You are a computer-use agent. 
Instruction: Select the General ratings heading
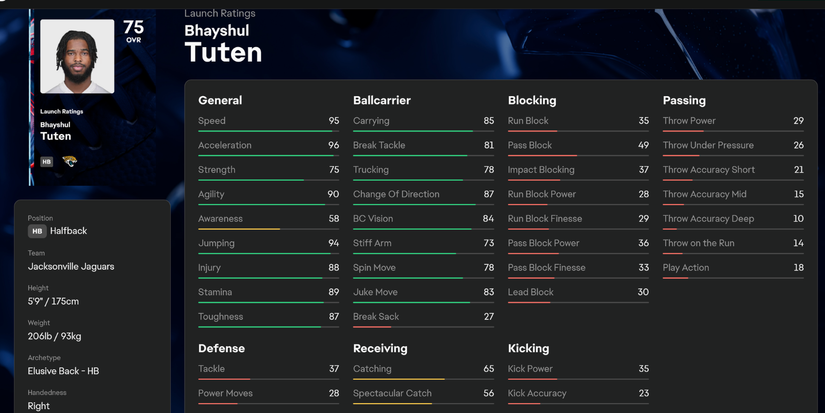pyautogui.click(x=220, y=100)
